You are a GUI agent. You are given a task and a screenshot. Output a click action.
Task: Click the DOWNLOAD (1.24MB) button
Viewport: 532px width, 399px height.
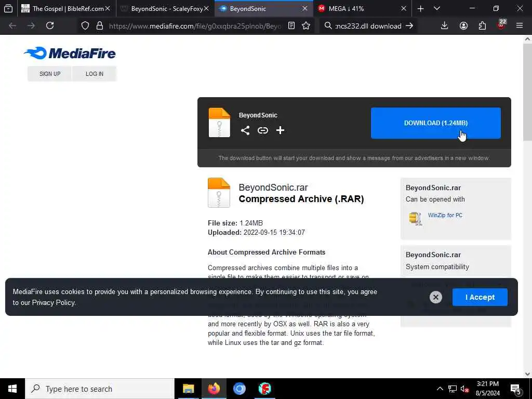click(x=436, y=123)
